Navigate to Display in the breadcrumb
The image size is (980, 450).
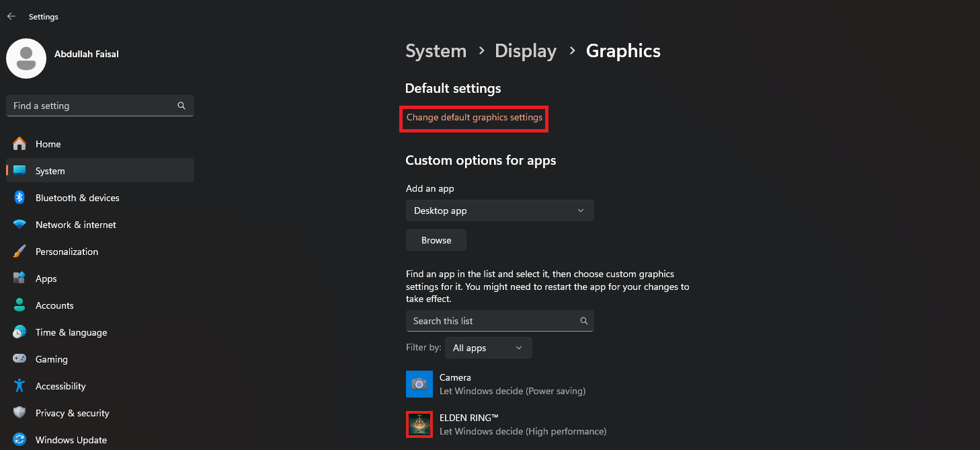coord(525,51)
